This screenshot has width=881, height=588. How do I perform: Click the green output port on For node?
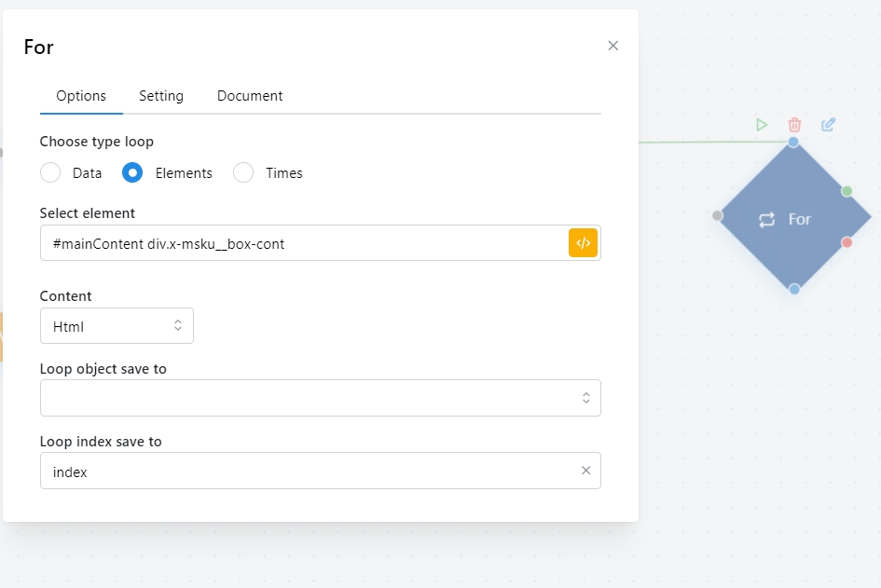[x=847, y=191]
